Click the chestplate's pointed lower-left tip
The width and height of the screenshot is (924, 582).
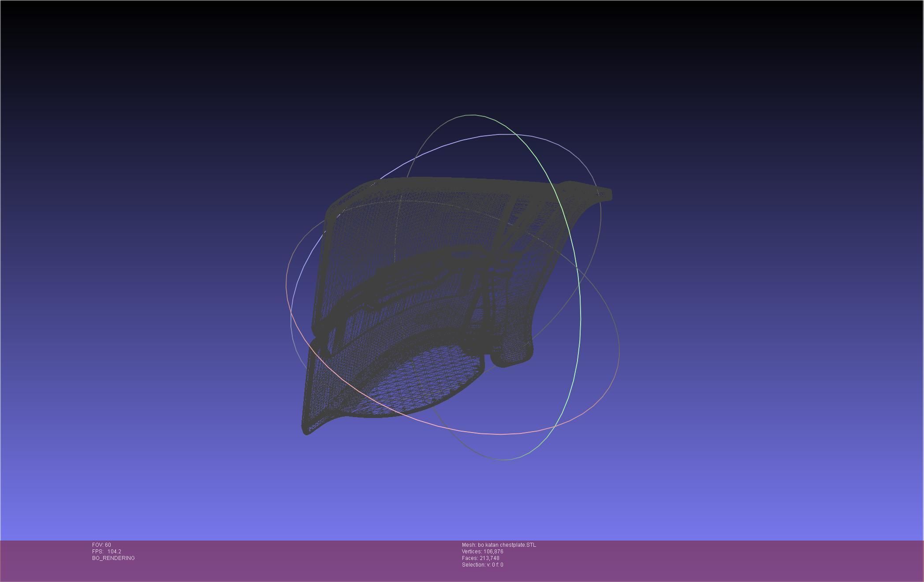[307, 430]
